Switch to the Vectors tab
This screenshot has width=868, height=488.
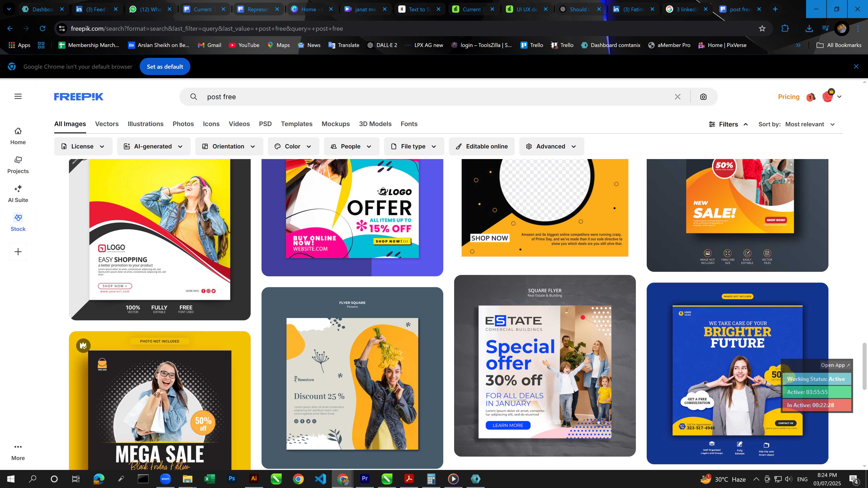(x=107, y=124)
